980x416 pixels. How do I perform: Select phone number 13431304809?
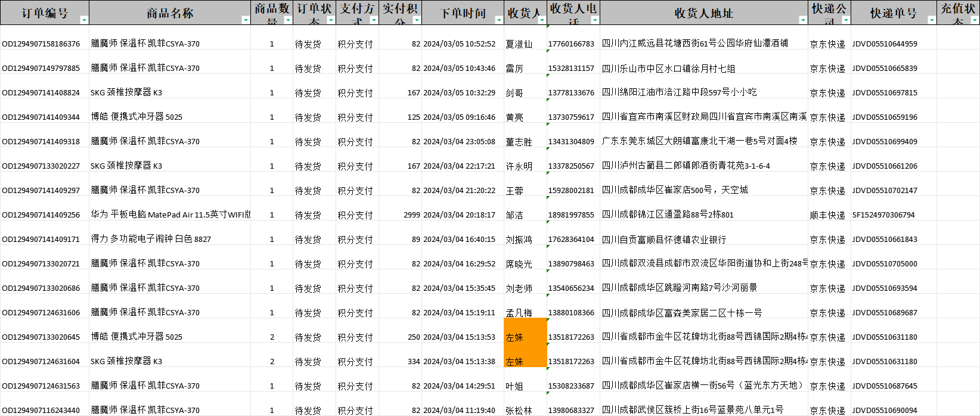[x=571, y=142]
